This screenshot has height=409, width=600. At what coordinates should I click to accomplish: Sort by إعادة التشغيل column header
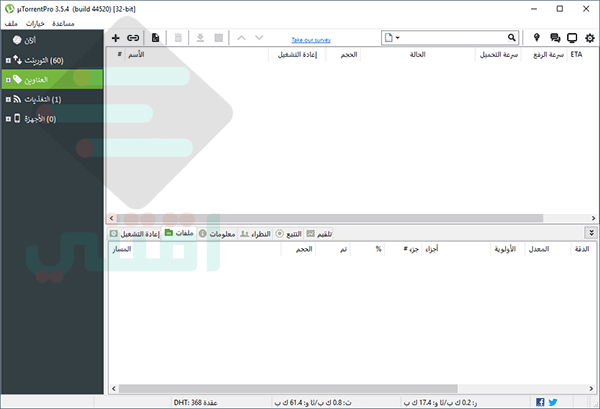[297, 55]
